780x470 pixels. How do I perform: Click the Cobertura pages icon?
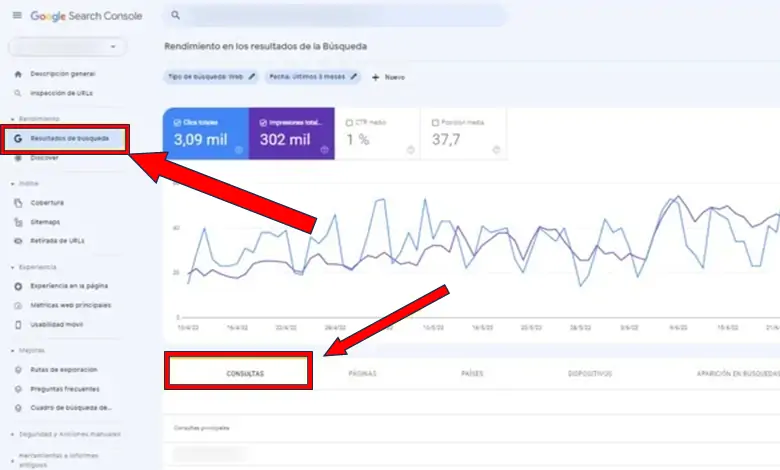pyautogui.click(x=18, y=203)
